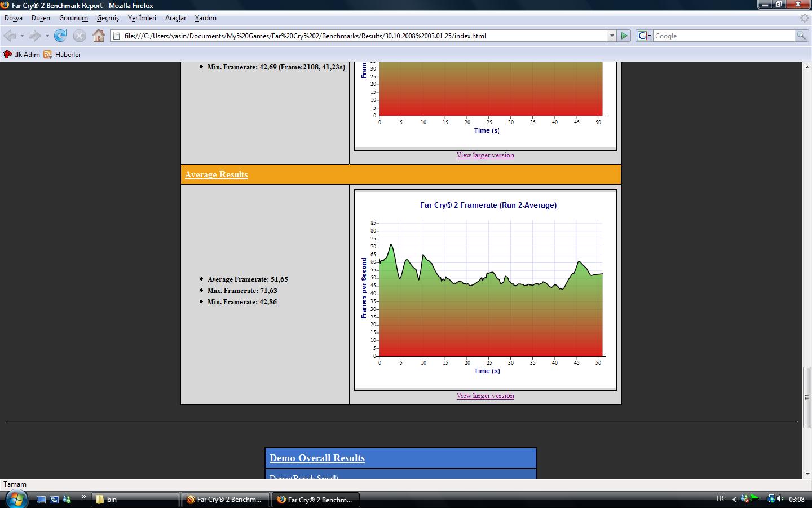Click the Show Desktop quick launch icon
The height and width of the screenshot is (508, 812).
point(41,500)
